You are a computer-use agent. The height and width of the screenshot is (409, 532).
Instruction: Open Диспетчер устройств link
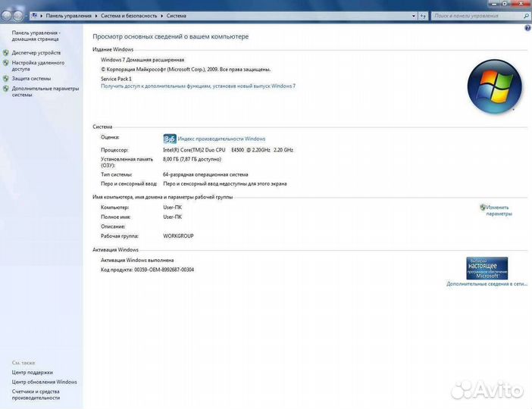36,53
